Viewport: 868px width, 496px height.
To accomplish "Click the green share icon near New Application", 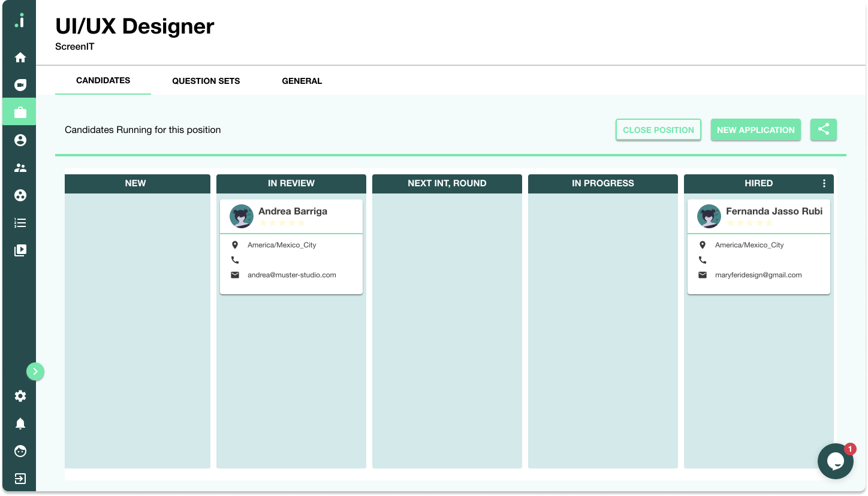I will click(823, 129).
